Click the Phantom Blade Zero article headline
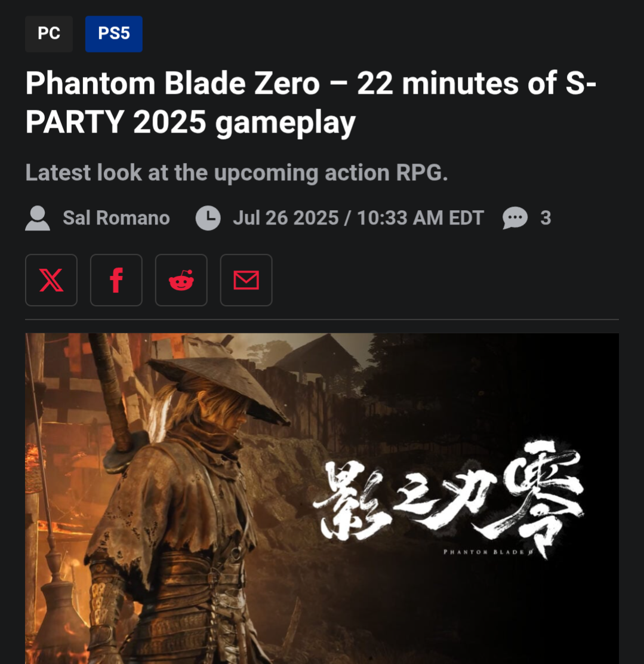 [311, 103]
